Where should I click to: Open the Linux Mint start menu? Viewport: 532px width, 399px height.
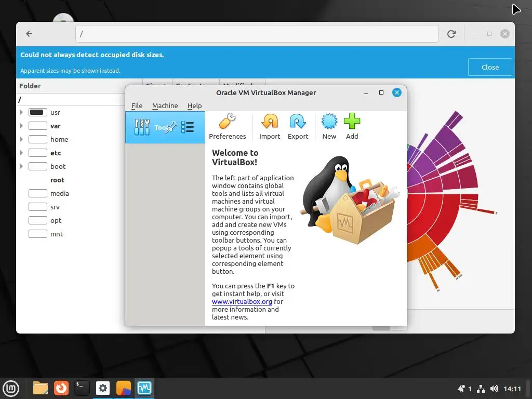[11, 388]
